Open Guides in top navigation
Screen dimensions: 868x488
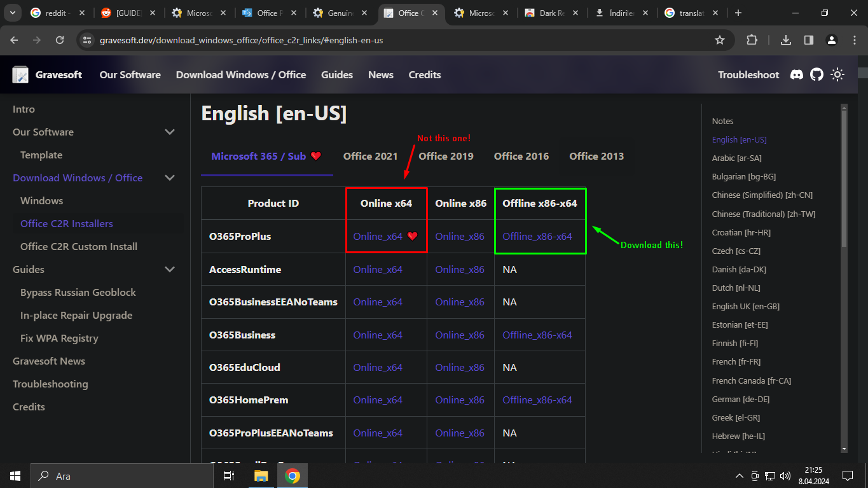pyautogui.click(x=337, y=74)
